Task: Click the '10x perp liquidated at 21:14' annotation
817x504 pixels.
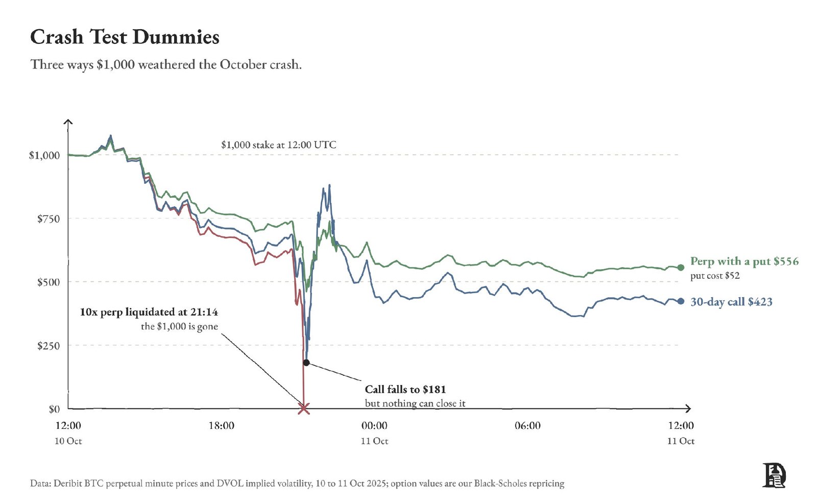Action: 149,312
